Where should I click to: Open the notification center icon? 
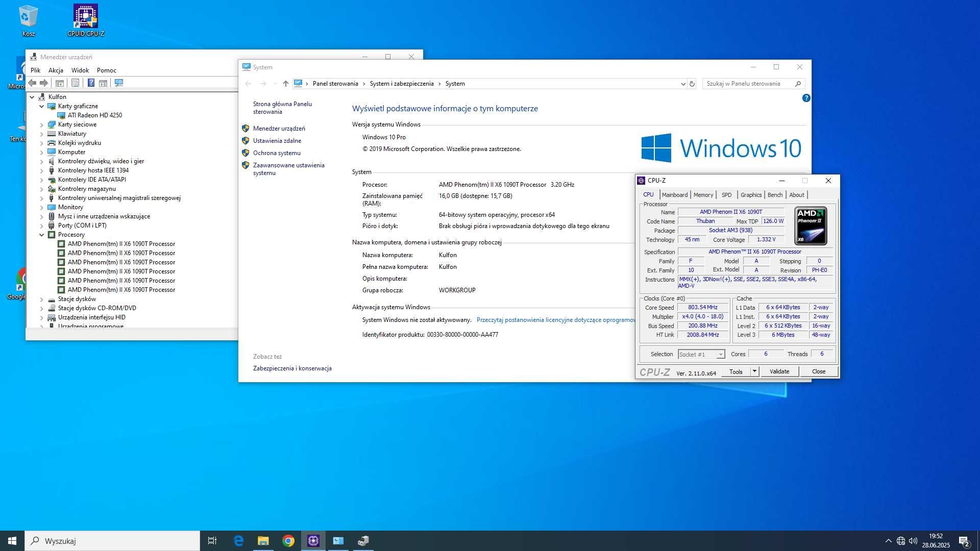(x=964, y=541)
